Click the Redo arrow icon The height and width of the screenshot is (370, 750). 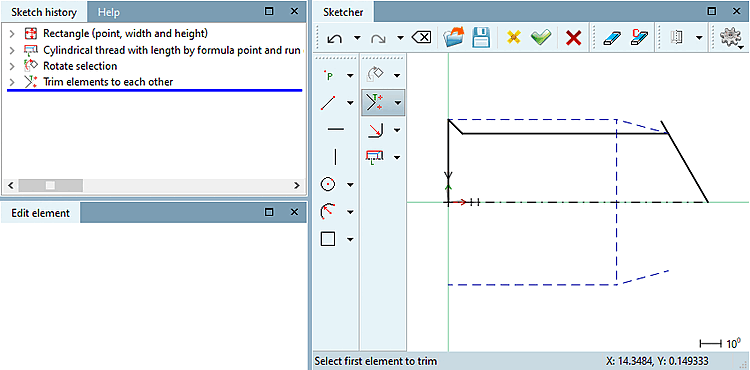378,38
